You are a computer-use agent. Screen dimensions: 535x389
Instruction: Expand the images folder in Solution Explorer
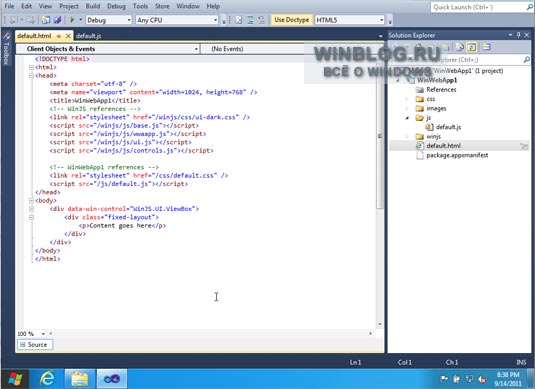click(407, 109)
